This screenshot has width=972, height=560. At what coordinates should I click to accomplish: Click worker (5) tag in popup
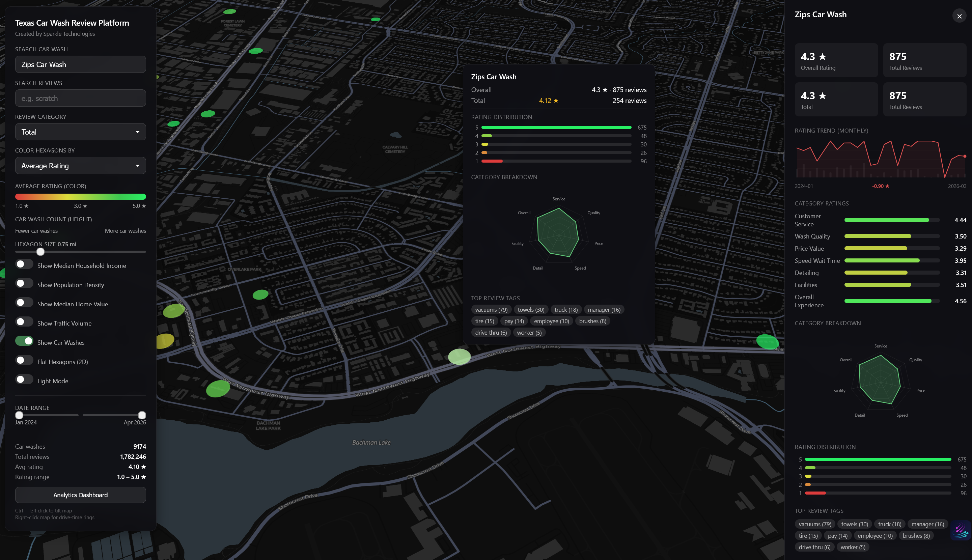click(x=529, y=333)
